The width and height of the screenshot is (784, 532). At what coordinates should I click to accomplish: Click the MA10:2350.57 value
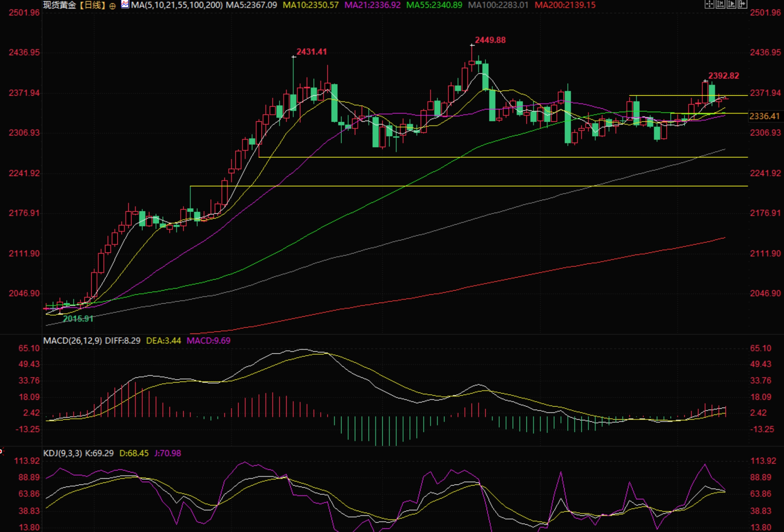point(311,5)
